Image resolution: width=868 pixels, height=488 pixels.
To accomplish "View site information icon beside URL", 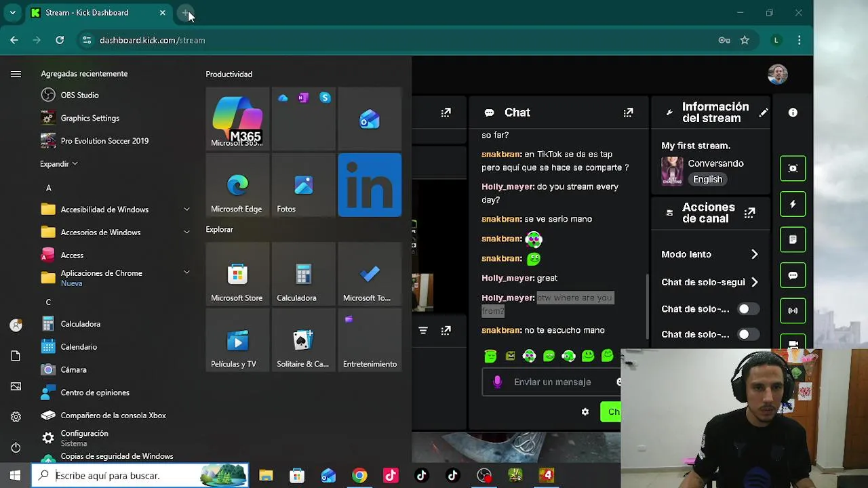I will (87, 40).
